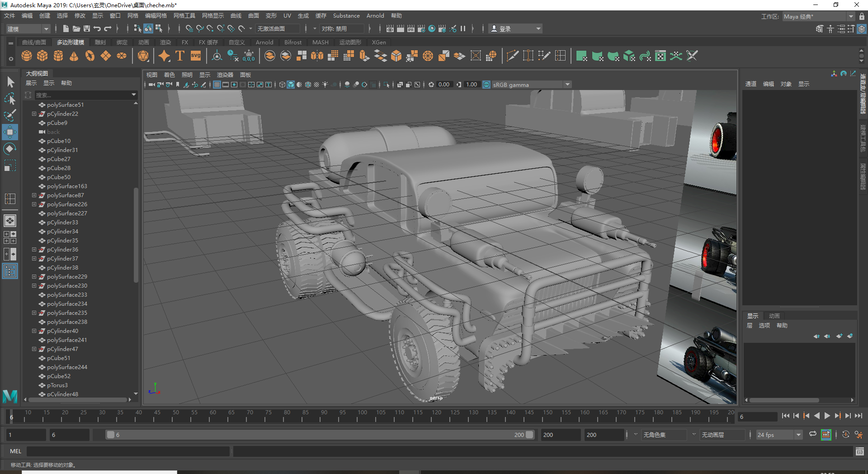Click the Mirror geometry shelf icon

point(317,56)
